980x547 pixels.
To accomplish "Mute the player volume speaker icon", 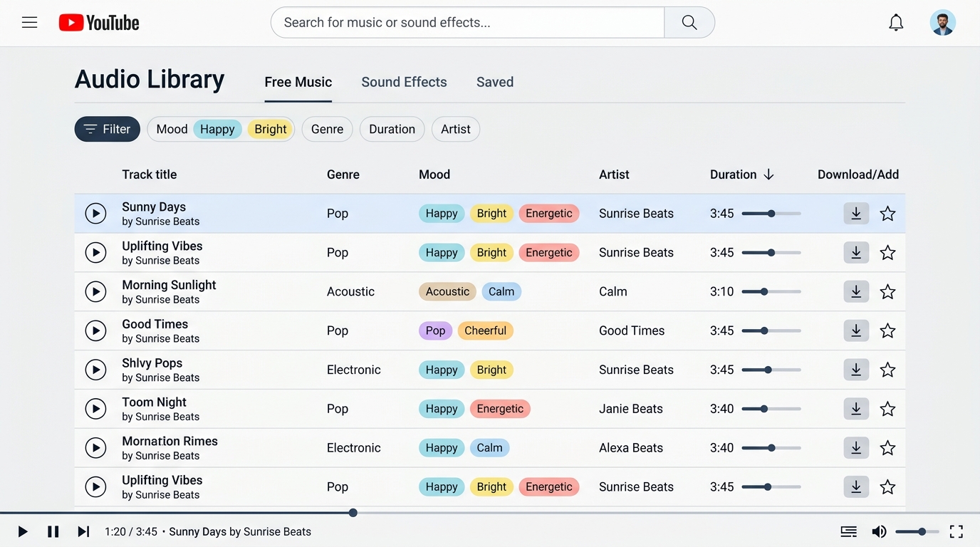I will (880, 531).
